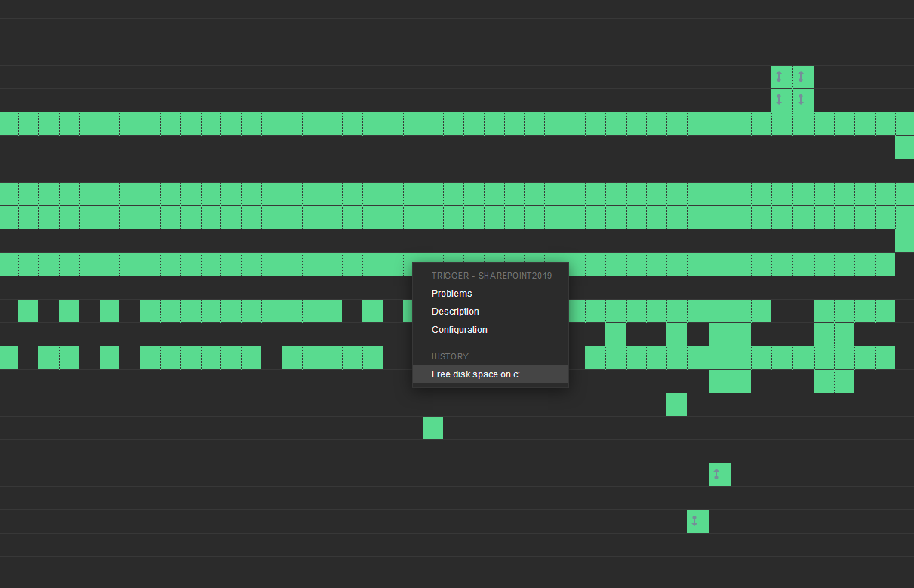Viewport: 914px width, 588px height.
Task: Click rightmost cell of the topmost full green row
Action: 904,124
